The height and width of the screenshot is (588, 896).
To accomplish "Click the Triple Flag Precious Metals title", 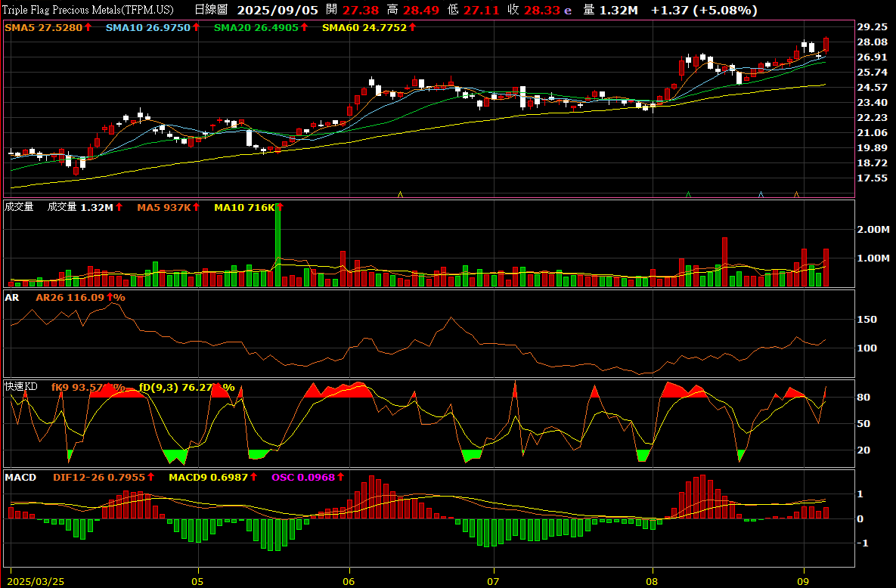I will pos(88,11).
